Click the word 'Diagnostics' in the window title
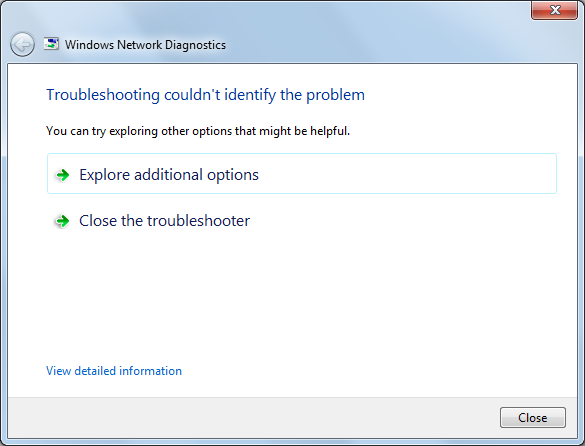 point(195,45)
